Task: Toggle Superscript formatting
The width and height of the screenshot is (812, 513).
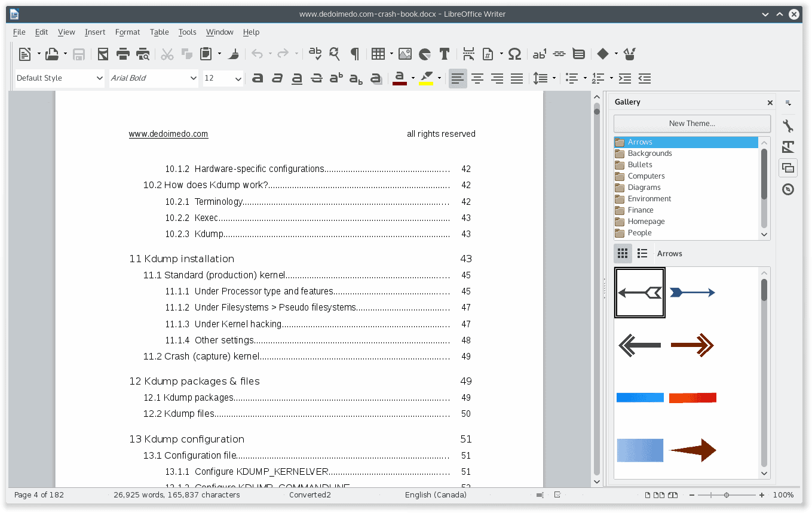Action: coord(336,78)
